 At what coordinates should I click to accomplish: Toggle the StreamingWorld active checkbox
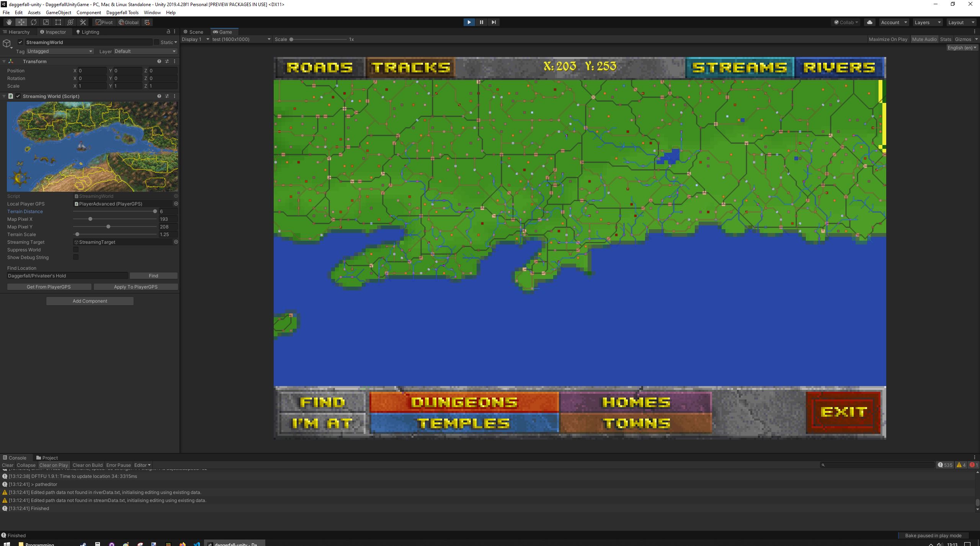[20, 42]
